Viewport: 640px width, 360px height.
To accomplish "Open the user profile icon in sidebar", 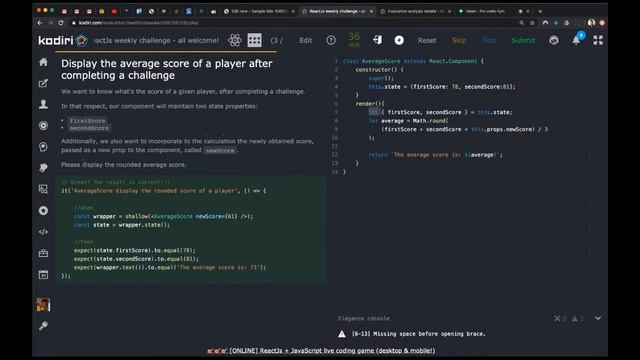I will tap(43, 104).
